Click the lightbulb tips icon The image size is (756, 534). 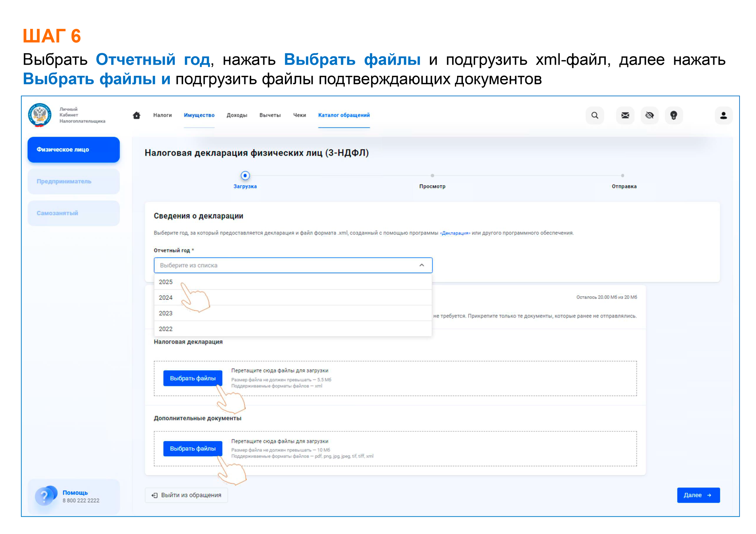point(674,115)
